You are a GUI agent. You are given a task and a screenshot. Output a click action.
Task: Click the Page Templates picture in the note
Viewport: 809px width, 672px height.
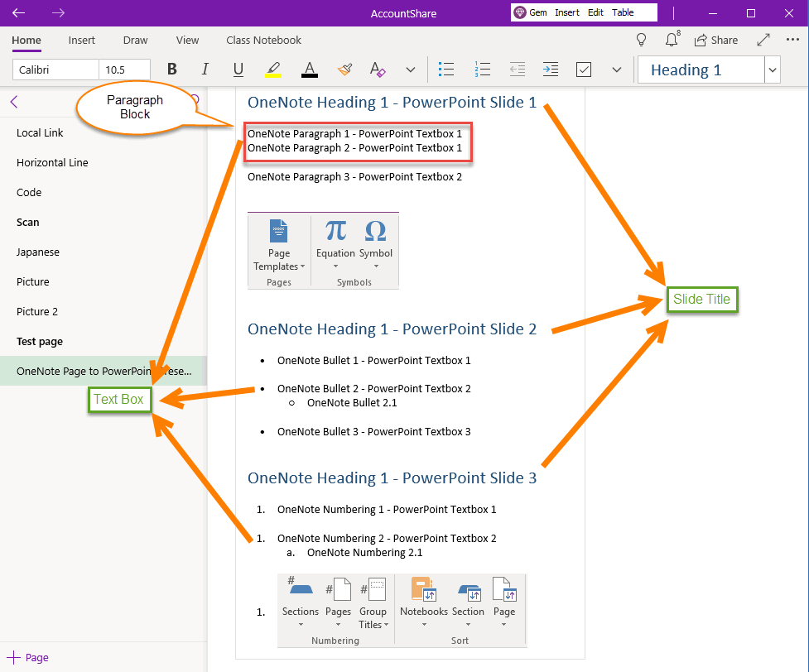pos(324,250)
